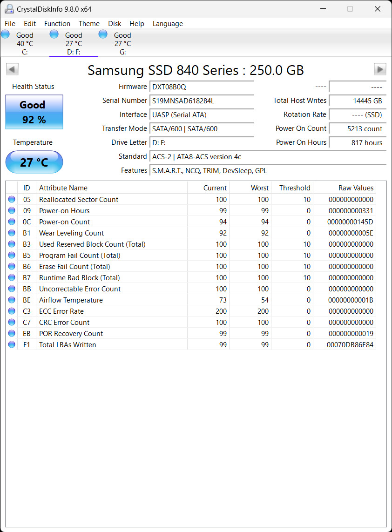Minimize the CrystalDiskInfo window
Screen dimensions: 392x532
(323, 9)
